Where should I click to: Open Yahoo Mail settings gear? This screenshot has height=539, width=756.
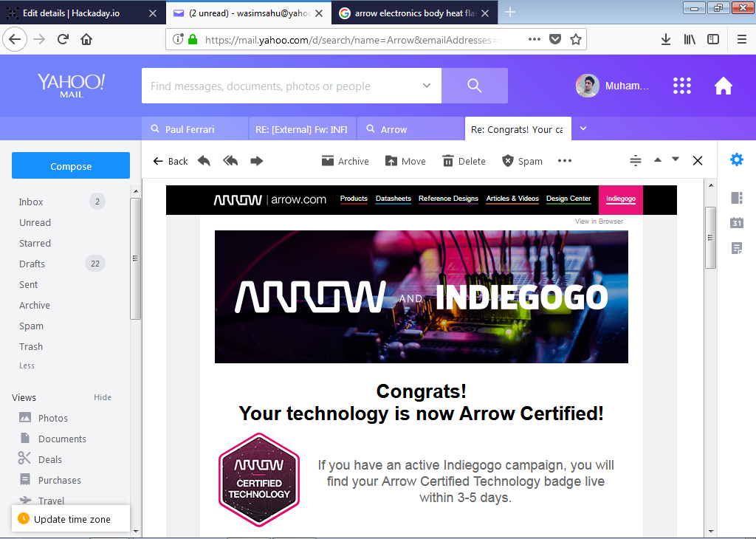737,159
